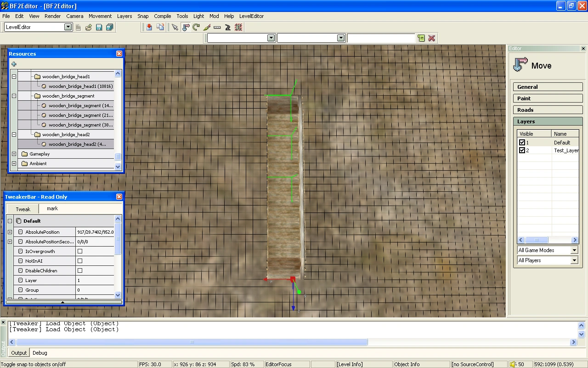Viewport: 588px width, 368px height.
Task: Click the red grid toolbar icon
Action: pyautogui.click(x=238, y=27)
